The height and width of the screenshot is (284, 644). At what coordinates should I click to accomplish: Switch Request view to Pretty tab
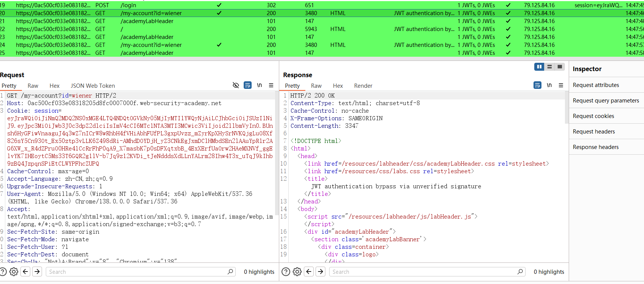click(x=9, y=86)
